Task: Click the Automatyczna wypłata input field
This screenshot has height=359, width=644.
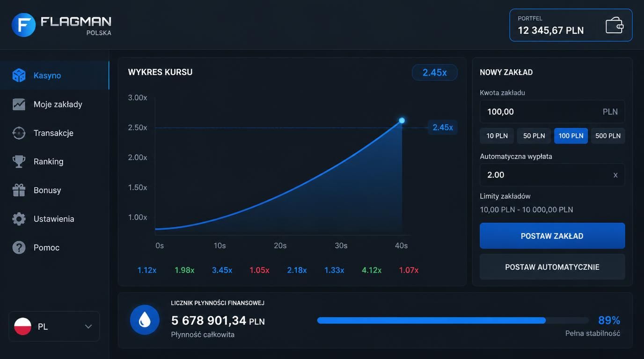Action: pos(552,175)
